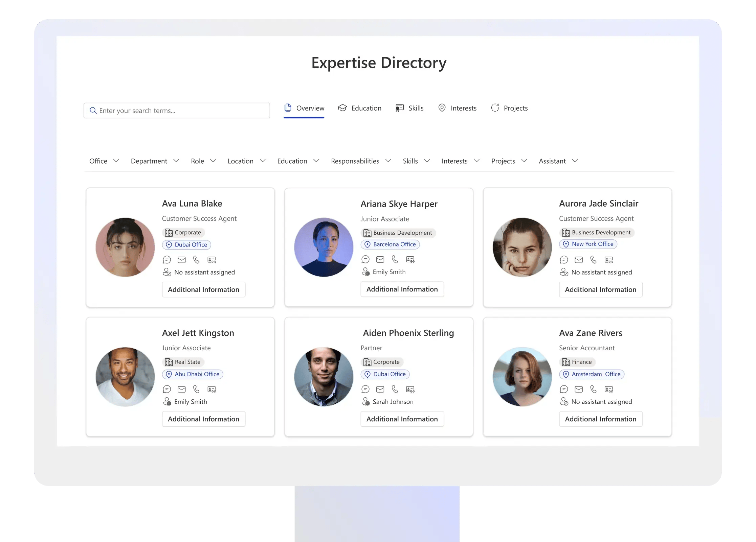The width and height of the screenshot is (756, 542).
Task: Click the location pin on the Barcelona Office badge
Action: pos(367,244)
